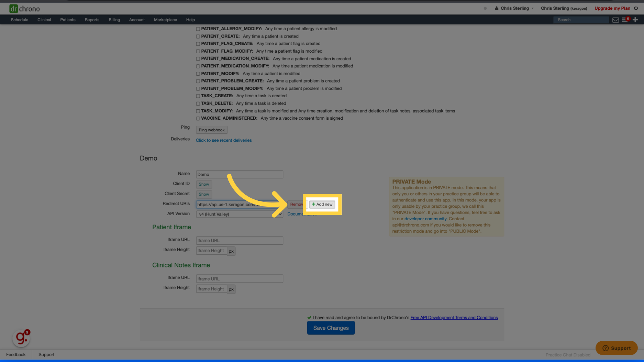Click the PRIVATE Mode heading
The width and height of the screenshot is (644, 362).
point(412,182)
